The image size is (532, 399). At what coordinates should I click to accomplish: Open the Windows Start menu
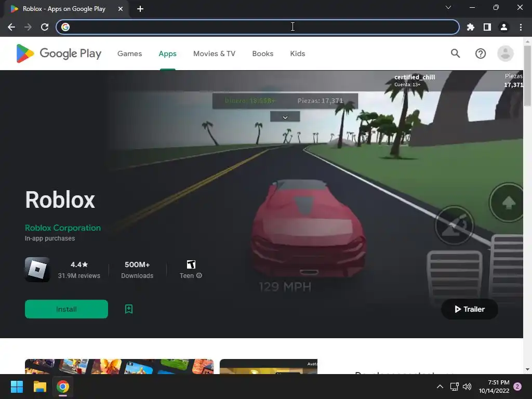[x=17, y=387]
